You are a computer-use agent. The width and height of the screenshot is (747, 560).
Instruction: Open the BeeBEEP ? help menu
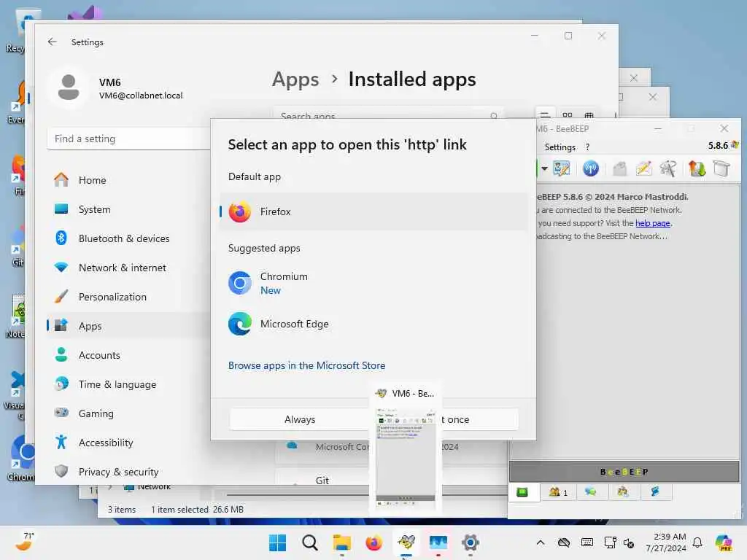[x=587, y=147]
